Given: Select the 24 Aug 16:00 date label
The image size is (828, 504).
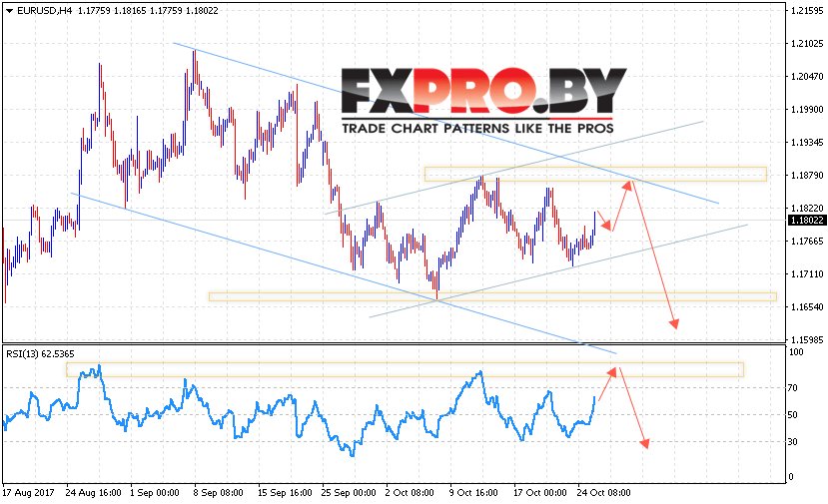Looking at the screenshot, I should (94, 493).
